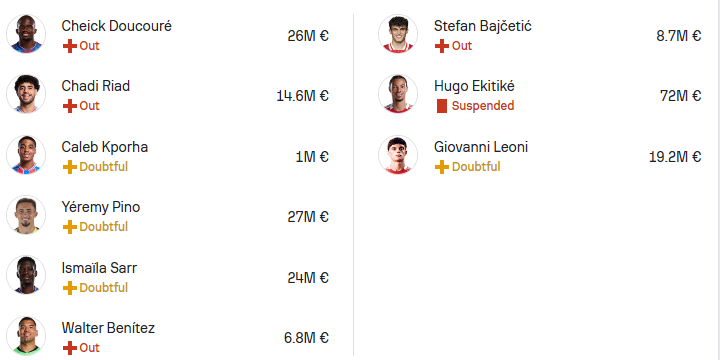Click Caleb Kporha's orange Doubtful cross icon
Viewport: 720px width, 360px height.
coord(69,167)
